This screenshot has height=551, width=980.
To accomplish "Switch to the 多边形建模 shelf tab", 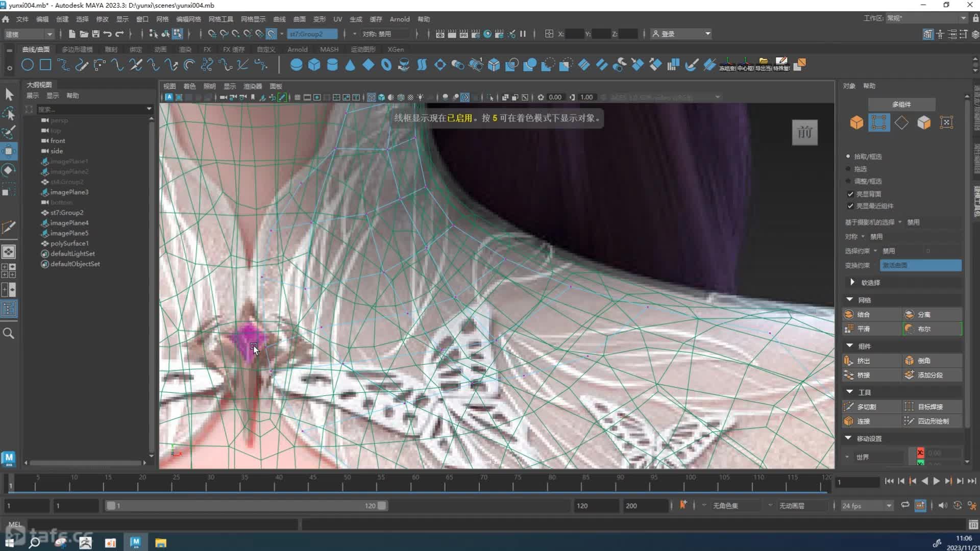I will [x=77, y=49].
